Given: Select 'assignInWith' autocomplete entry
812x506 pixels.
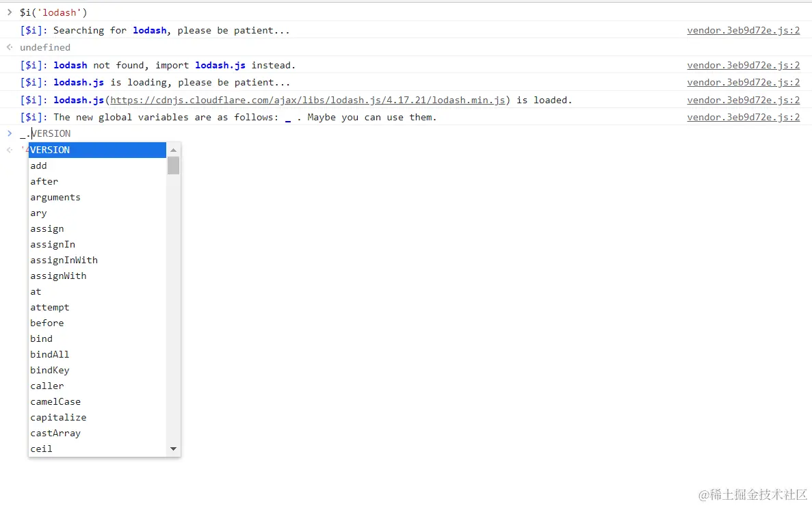Looking at the screenshot, I should 97,261.
